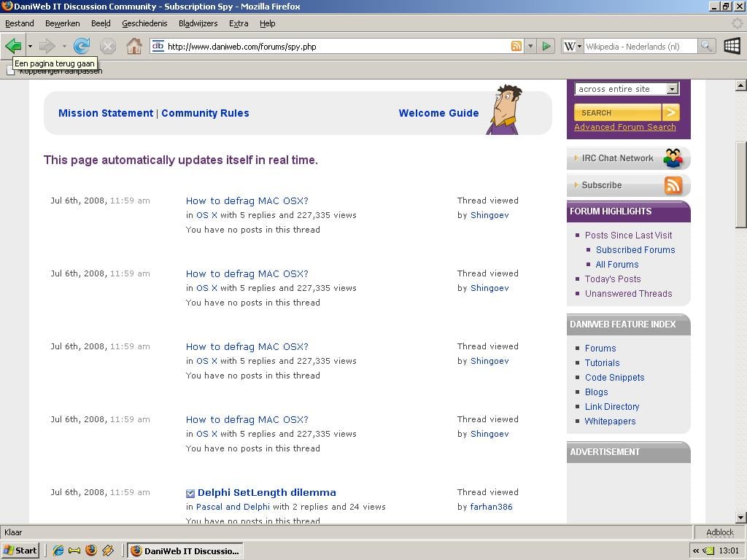The width and height of the screenshot is (747, 560).
Task: Open the Subscribed Forums link
Action: (635, 250)
